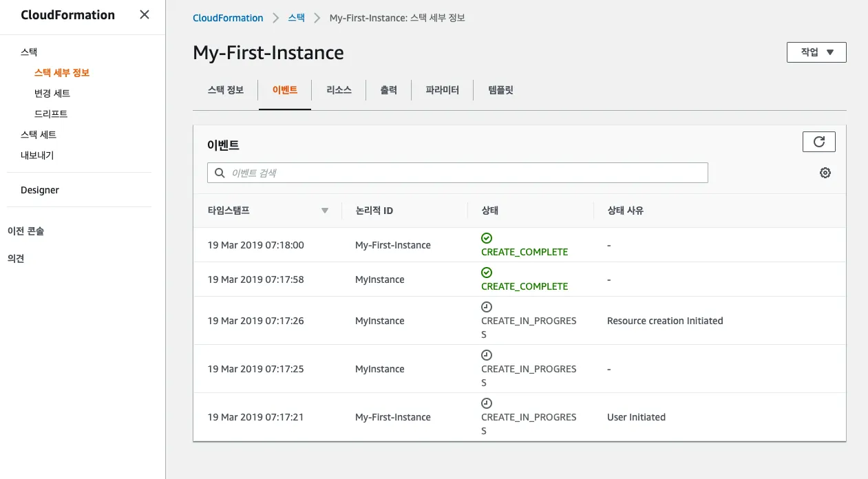Click clock icon in 07:17:25 event row

click(x=487, y=355)
